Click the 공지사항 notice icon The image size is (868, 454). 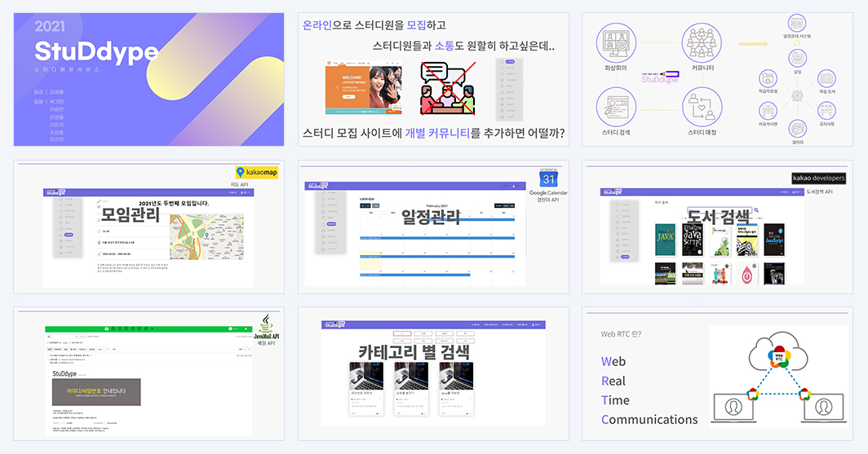pyautogui.click(x=826, y=111)
